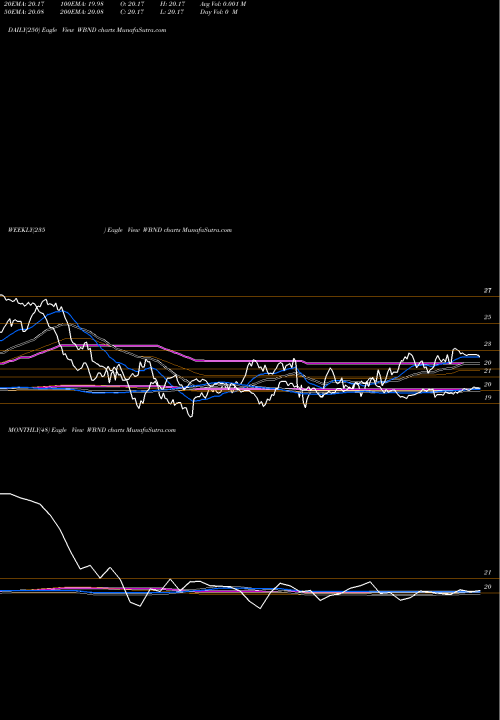Click the MONTHLY(48) Eagle View chart title
This screenshot has width=500, height=720.
point(92,430)
